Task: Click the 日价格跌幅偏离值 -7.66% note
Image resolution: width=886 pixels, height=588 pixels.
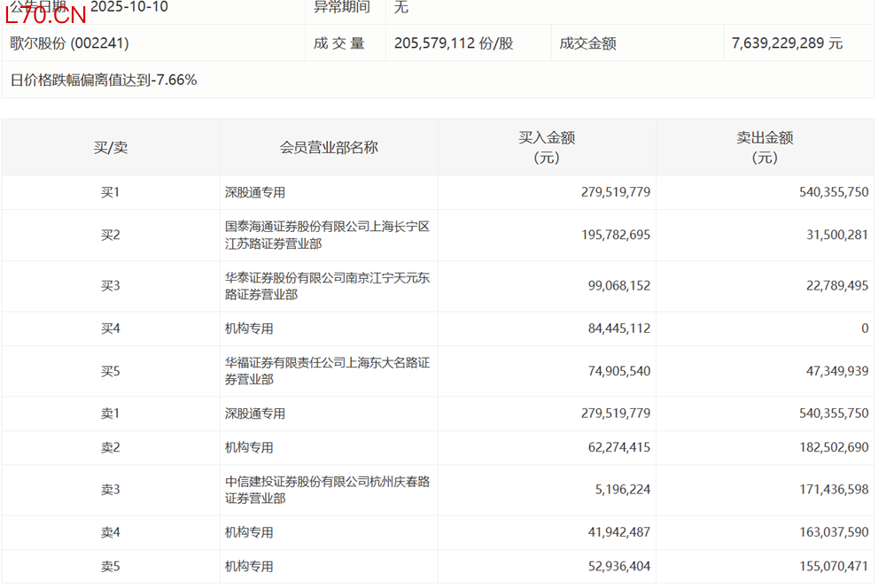Action: [x=104, y=80]
